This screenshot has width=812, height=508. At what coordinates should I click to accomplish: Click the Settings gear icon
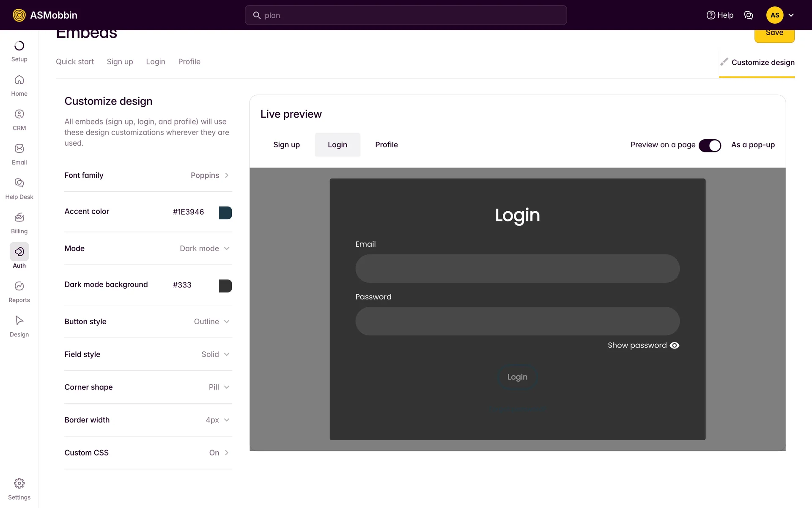tap(19, 483)
